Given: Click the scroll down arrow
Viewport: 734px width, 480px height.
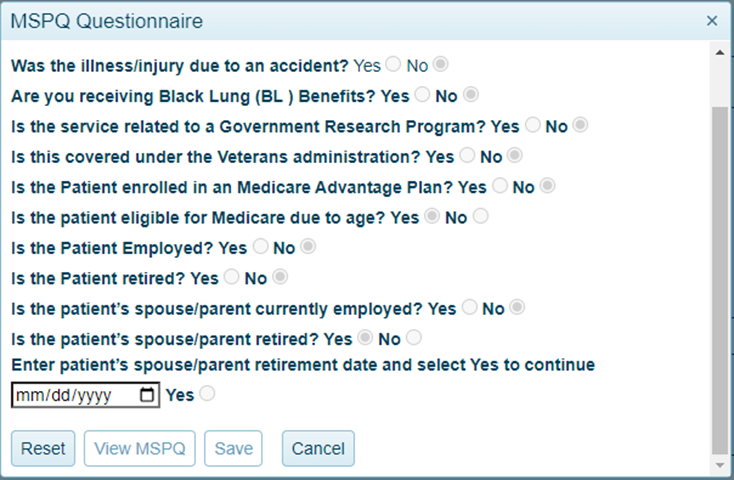Looking at the screenshot, I should [x=720, y=465].
